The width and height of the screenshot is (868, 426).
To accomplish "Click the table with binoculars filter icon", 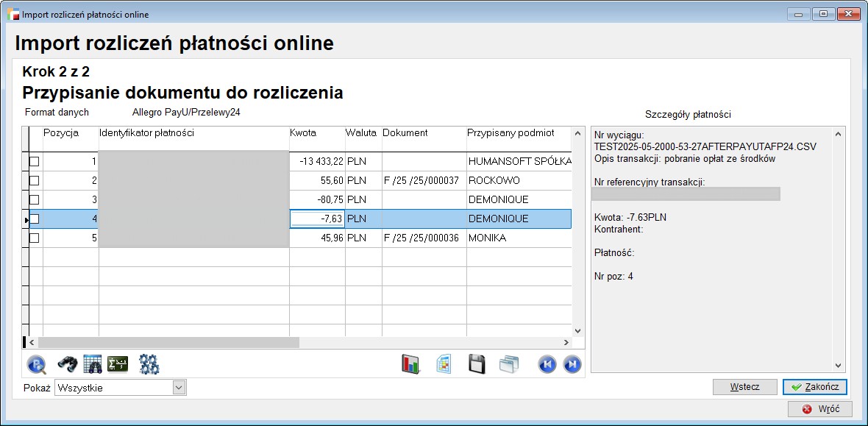I will [x=93, y=364].
